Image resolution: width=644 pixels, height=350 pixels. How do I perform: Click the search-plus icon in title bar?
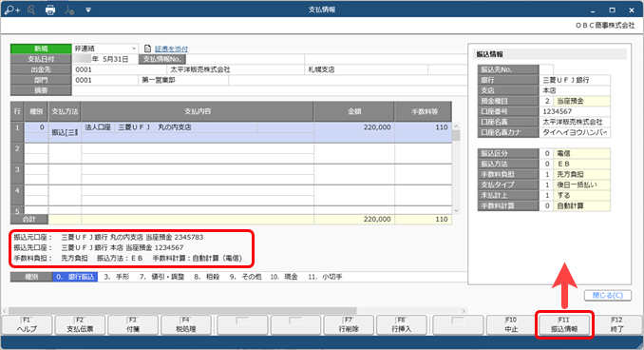(12, 10)
